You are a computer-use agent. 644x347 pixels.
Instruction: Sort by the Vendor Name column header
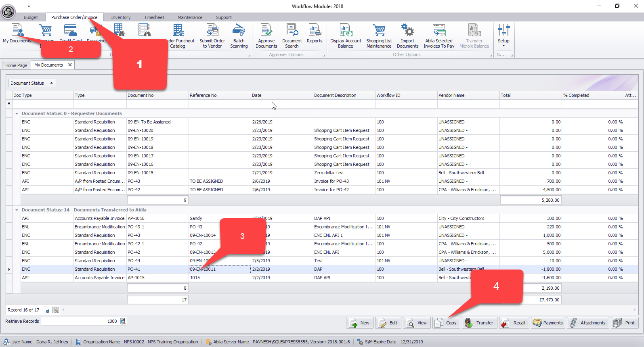(x=451, y=96)
